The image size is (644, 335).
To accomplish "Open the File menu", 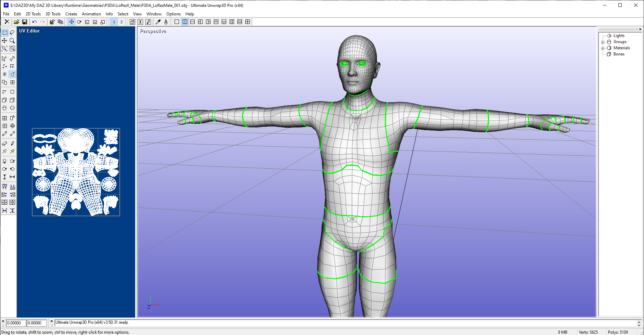I will click(x=6, y=14).
